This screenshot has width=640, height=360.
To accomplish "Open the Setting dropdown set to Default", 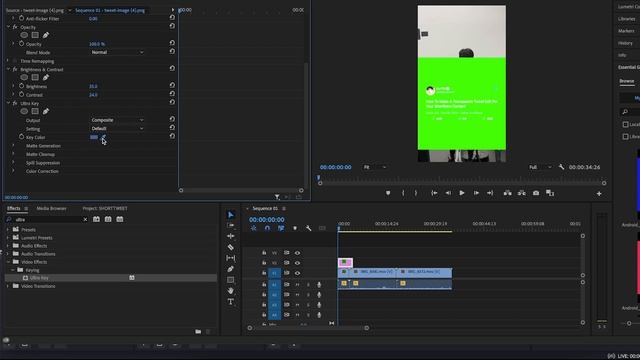I will coord(117,129).
